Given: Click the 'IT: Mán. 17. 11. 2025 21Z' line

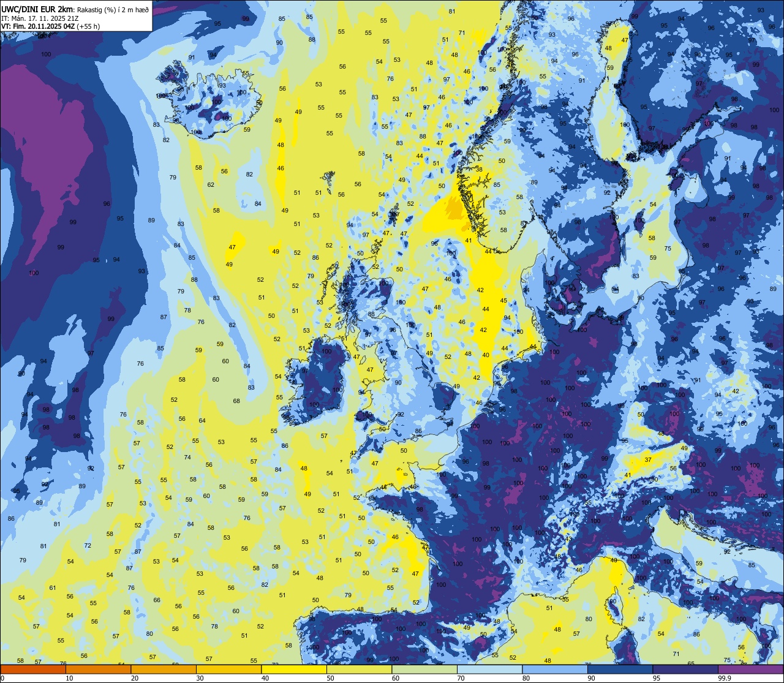Looking at the screenshot, I should 40,18.
